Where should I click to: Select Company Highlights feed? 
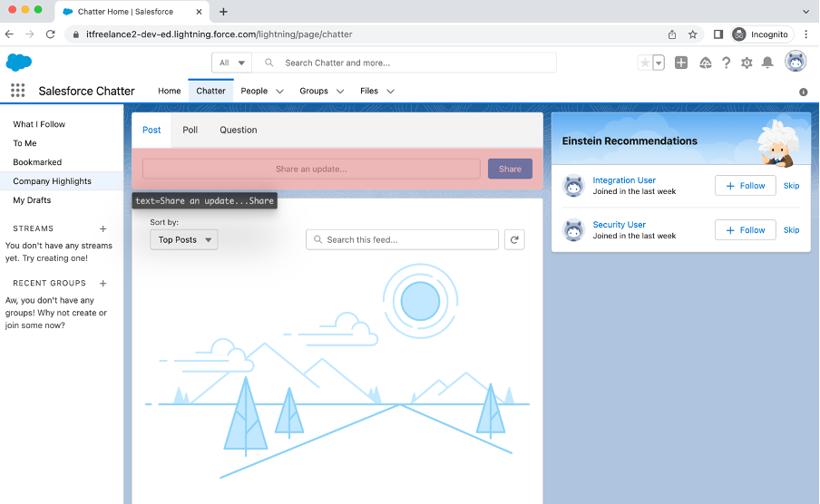point(62,181)
